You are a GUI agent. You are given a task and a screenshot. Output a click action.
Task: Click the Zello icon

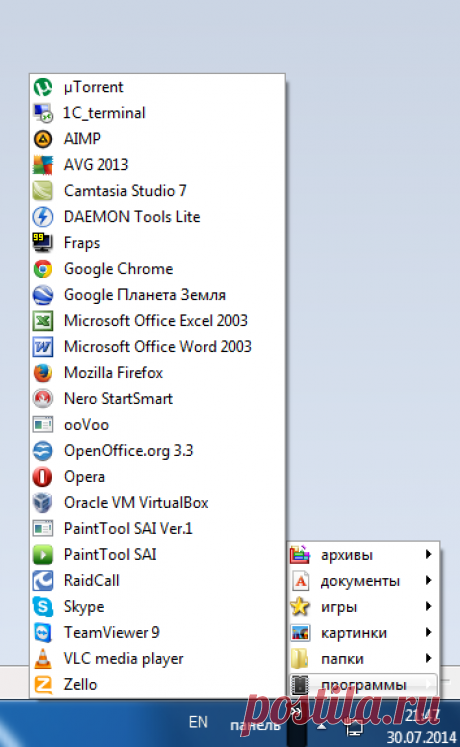[x=43, y=685]
